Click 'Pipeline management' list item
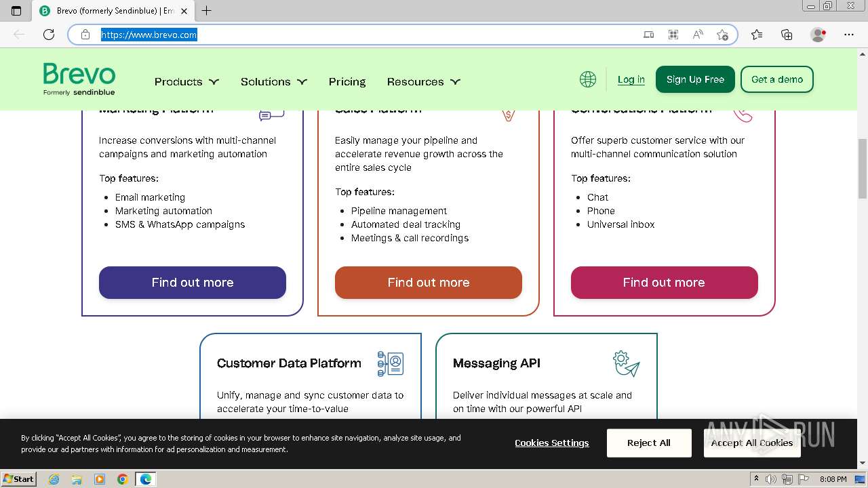 pyautogui.click(x=399, y=211)
